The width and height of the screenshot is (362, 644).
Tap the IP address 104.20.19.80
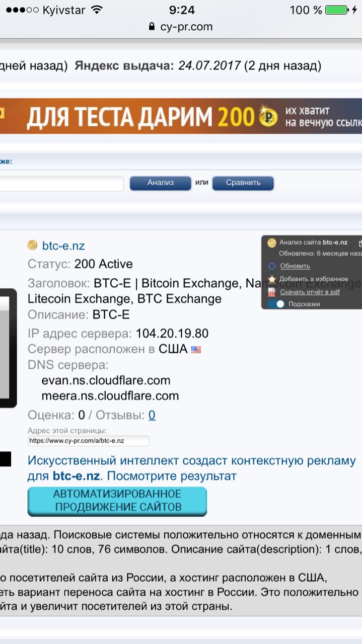[x=172, y=334]
